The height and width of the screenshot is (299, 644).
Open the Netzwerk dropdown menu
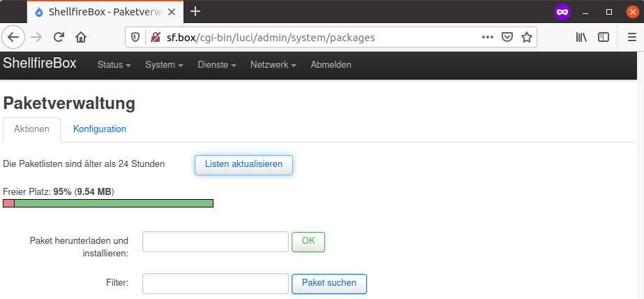(273, 65)
